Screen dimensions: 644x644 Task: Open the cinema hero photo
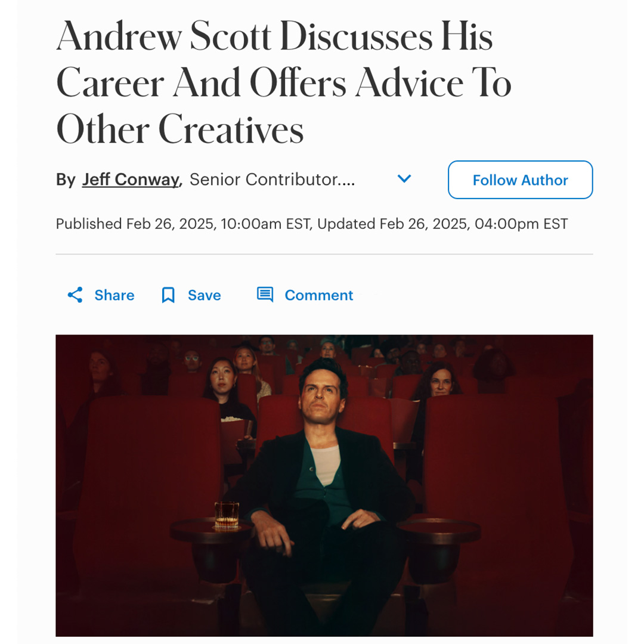[x=324, y=485]
